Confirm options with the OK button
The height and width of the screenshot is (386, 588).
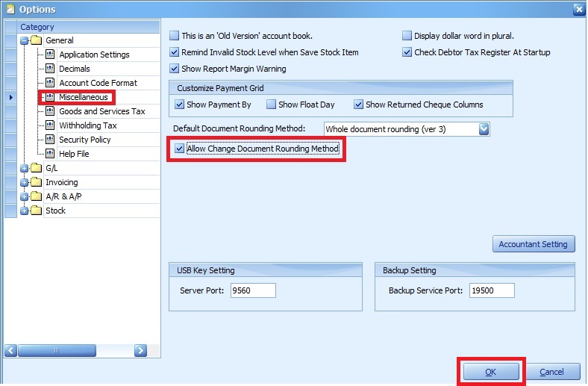point(490,372)
